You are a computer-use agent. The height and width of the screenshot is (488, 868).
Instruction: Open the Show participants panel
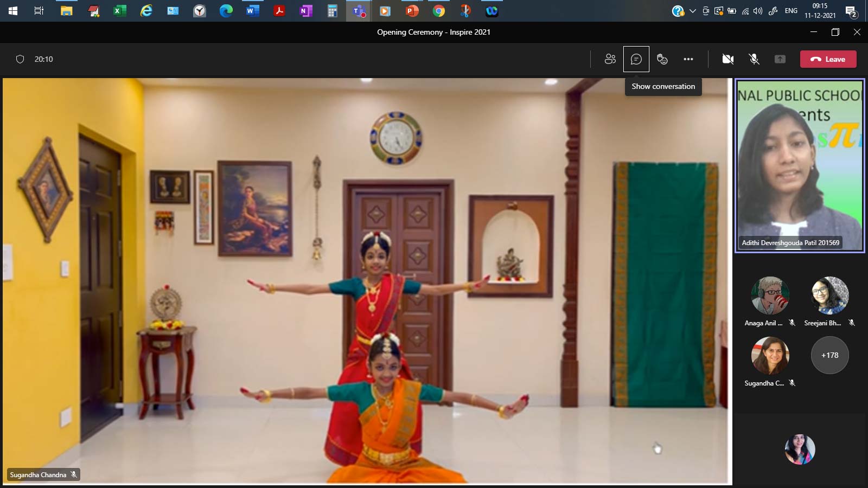click(x=610, y=59)
